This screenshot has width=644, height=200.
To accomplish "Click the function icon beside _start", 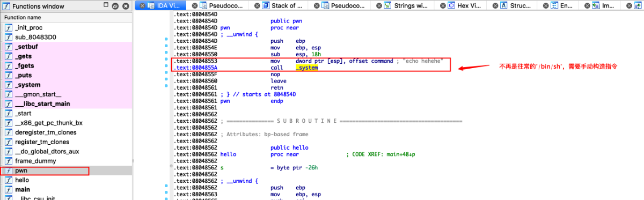I will tap(8, 113).
